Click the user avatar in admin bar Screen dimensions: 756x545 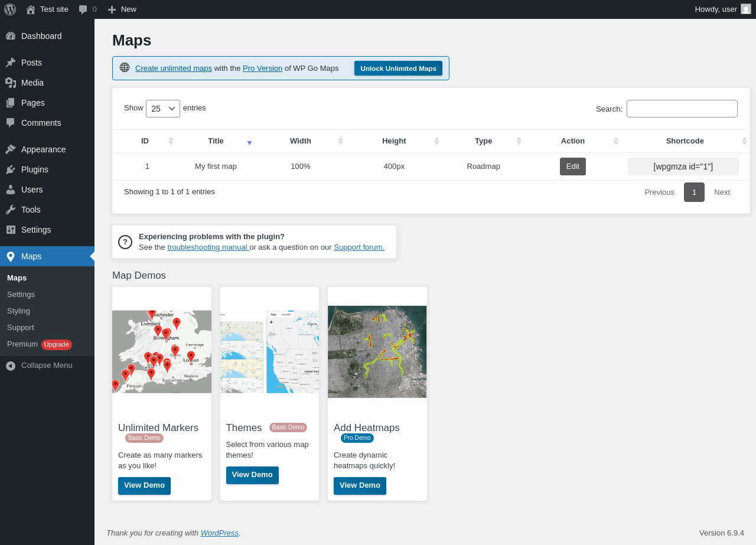point(746,9)
